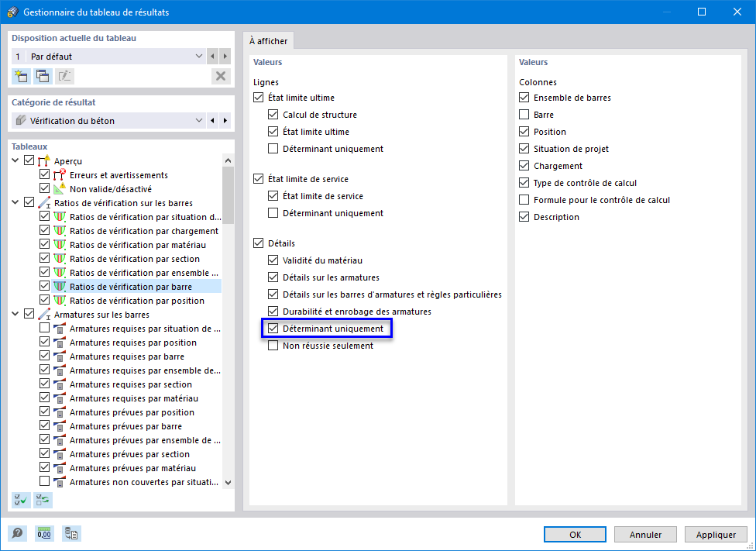
Task: Select Ratios de vérification par barre row
Action: [131, 287]
